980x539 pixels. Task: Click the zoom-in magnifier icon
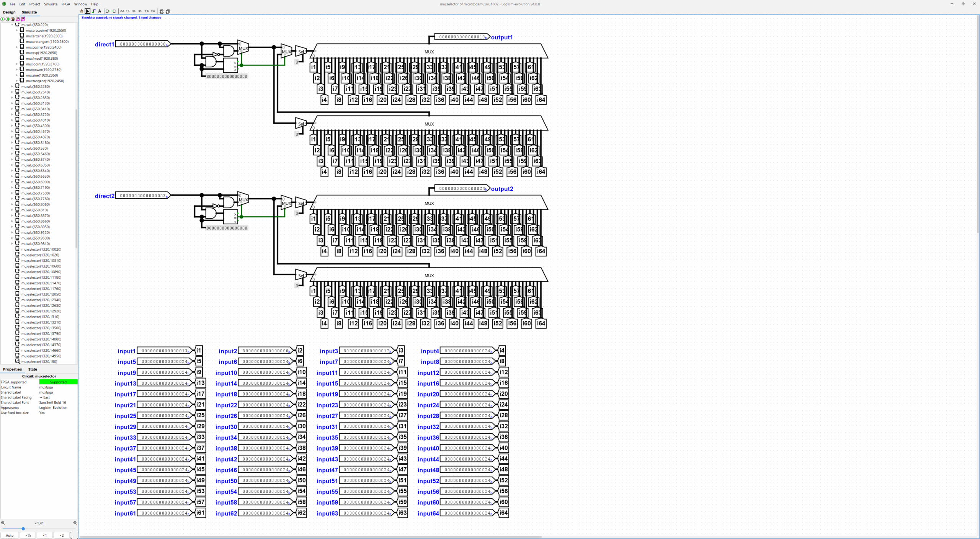[x=75, y=523]
